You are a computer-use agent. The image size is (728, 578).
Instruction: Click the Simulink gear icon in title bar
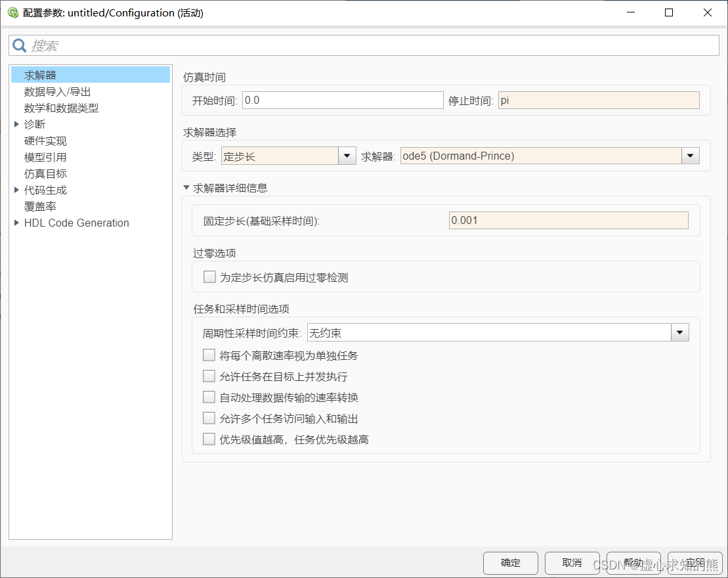[x=13, y=12]
